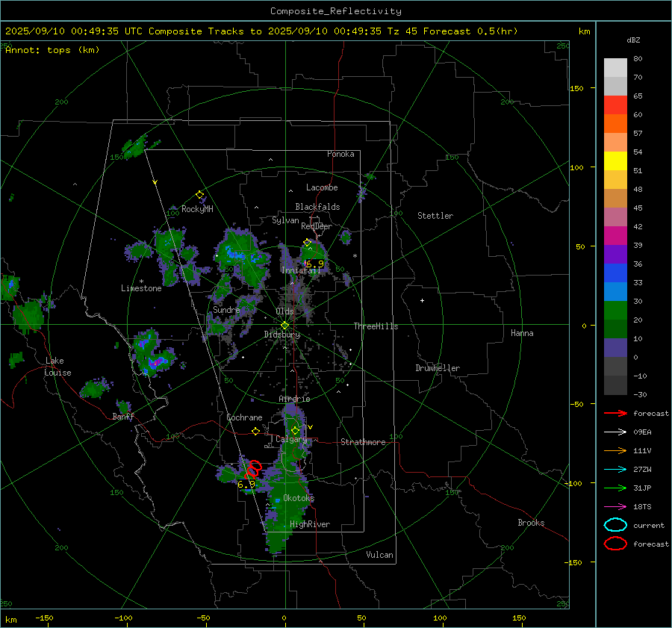Click the yellow diamond marker under Cochrane
This screenshot has height=628, width=672.
(256, 431)
